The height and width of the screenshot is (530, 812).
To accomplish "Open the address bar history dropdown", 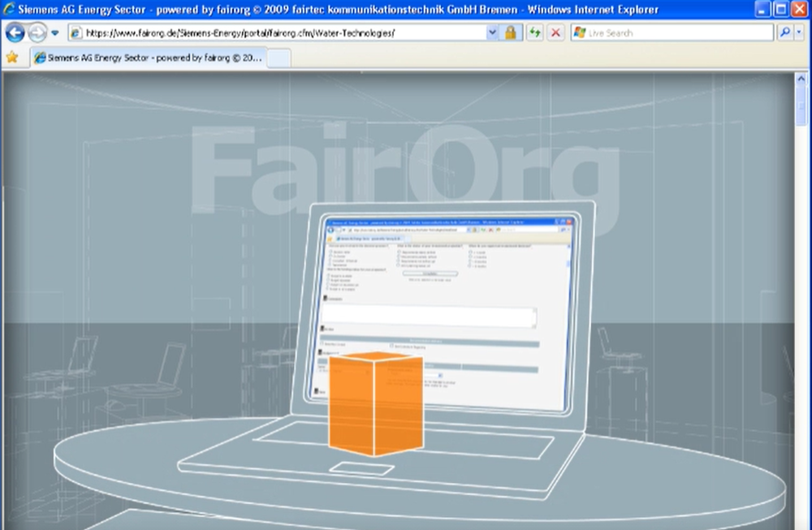I will point(491,32).
